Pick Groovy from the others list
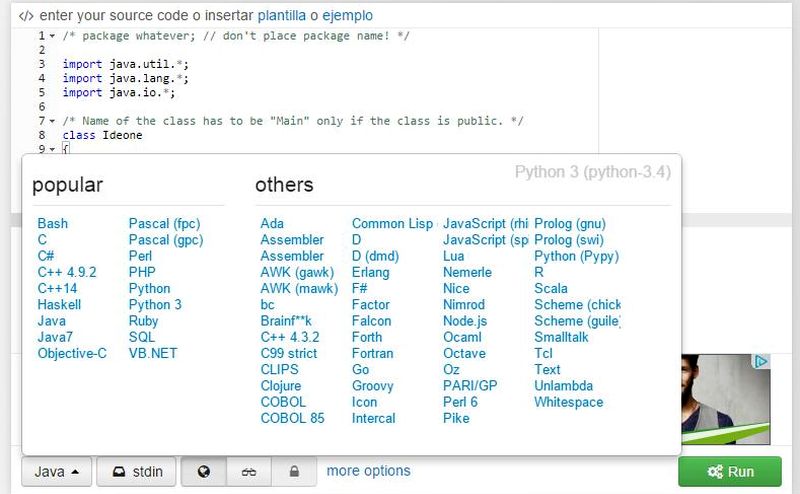This screenshot has height=494, width=800. tap(372, 386)
